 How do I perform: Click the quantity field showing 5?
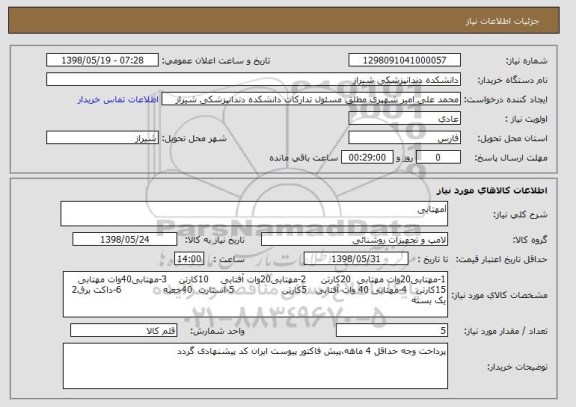tap(392, 331)
